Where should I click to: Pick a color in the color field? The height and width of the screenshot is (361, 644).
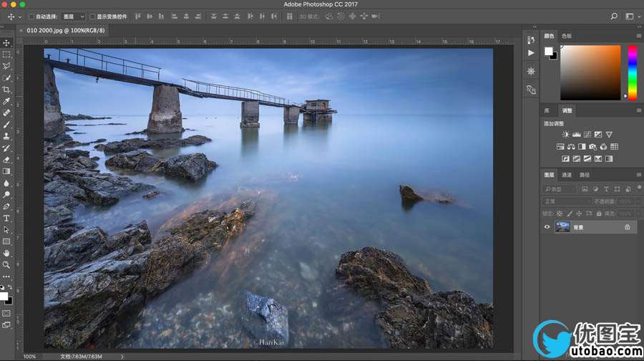590,72
